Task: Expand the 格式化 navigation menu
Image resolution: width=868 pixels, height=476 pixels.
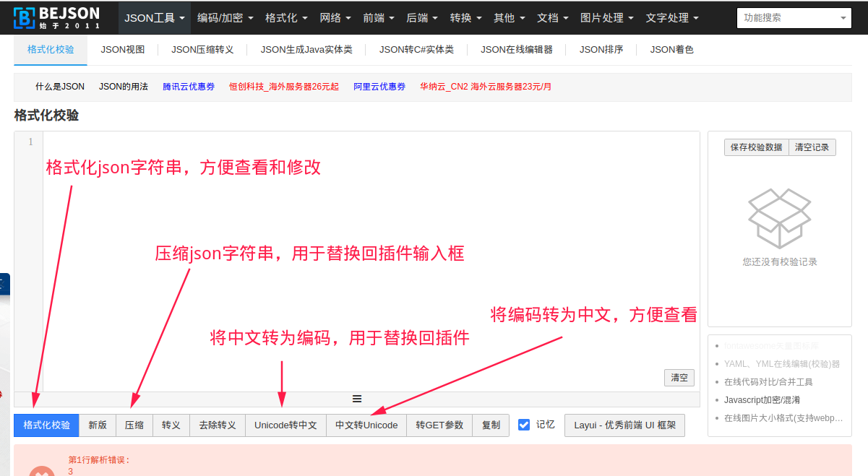Action: (x=286, y=17)
